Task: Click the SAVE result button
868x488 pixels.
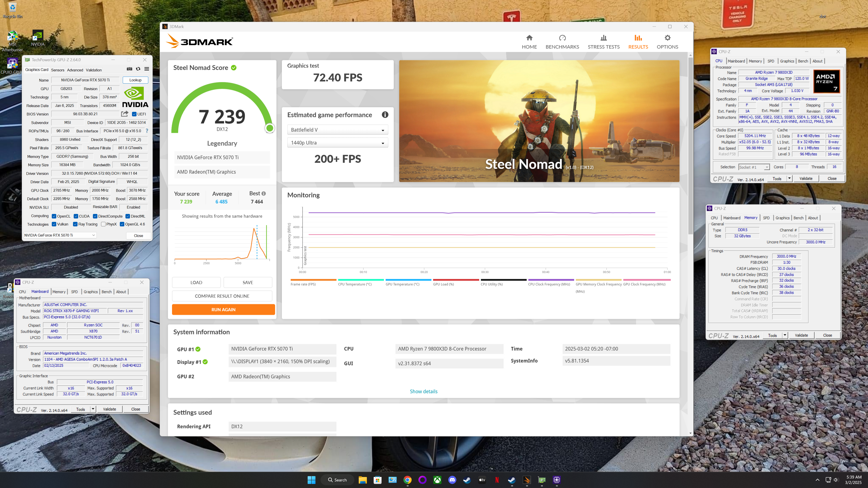Action: coord(248,283)
